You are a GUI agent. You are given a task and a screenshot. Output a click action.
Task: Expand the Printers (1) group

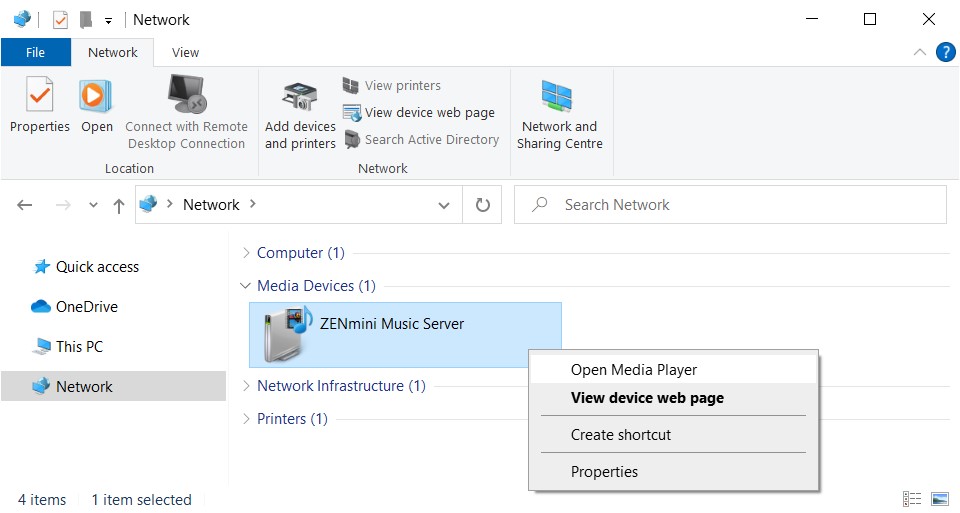point(246,419)
